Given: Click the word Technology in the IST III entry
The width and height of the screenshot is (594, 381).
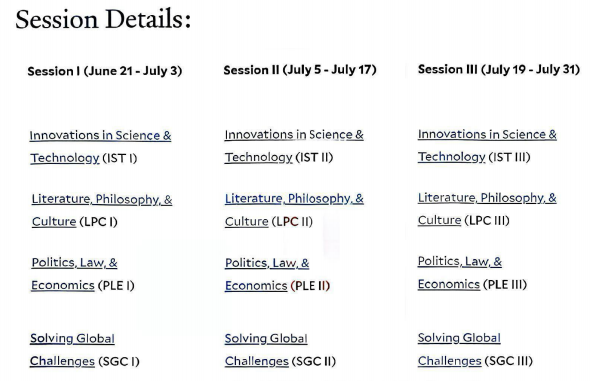Looking at the screenshot, I should click(452, 157).
